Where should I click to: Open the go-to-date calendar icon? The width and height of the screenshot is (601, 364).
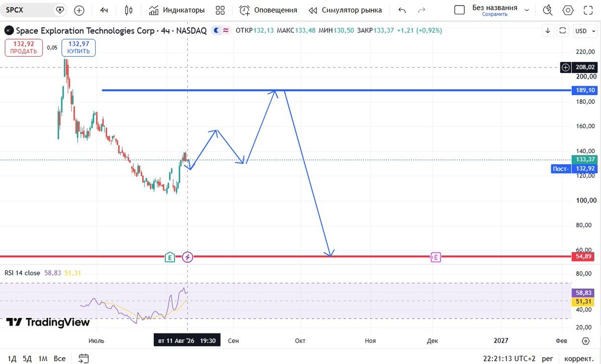[84, 358]
